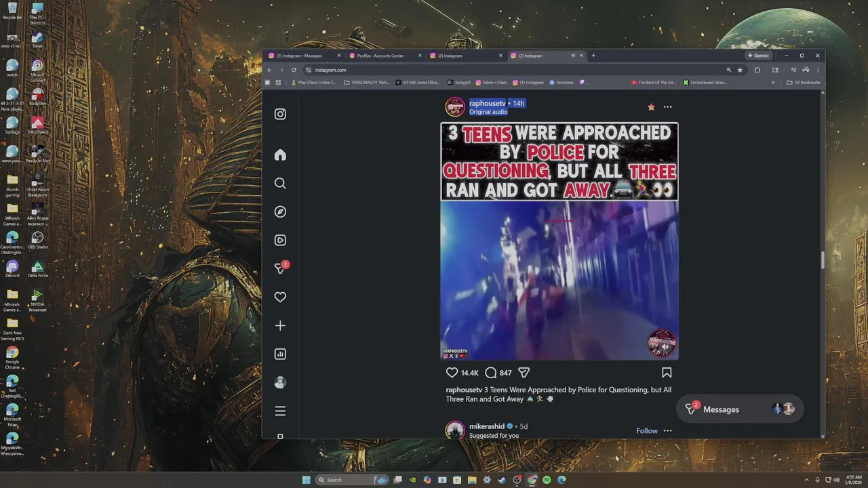Show more bookmarks chevron
The width and height of the screenshot is (868, 488).
click(773, 83)
